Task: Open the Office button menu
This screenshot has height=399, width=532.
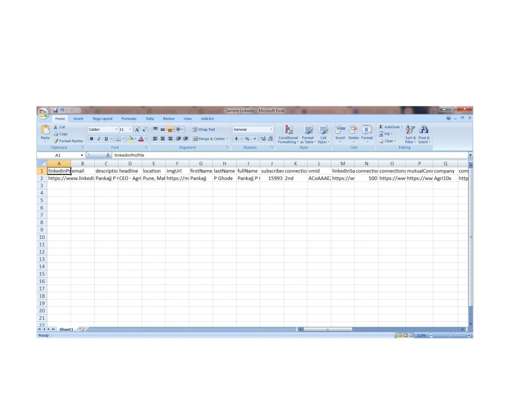Action: coord(43,113)
